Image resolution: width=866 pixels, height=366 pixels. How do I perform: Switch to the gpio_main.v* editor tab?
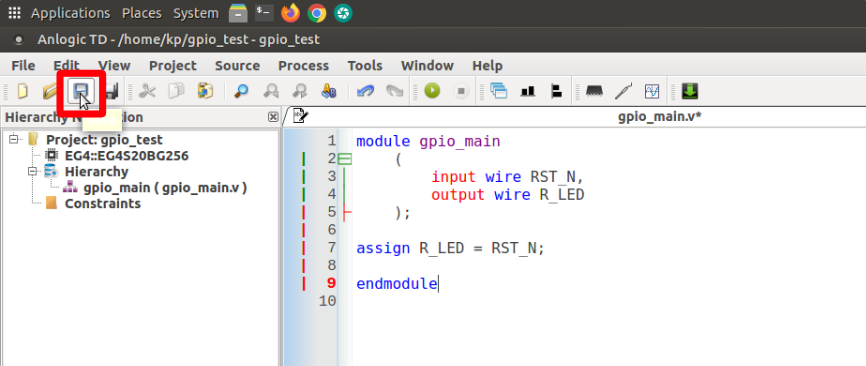coord(659,116)
